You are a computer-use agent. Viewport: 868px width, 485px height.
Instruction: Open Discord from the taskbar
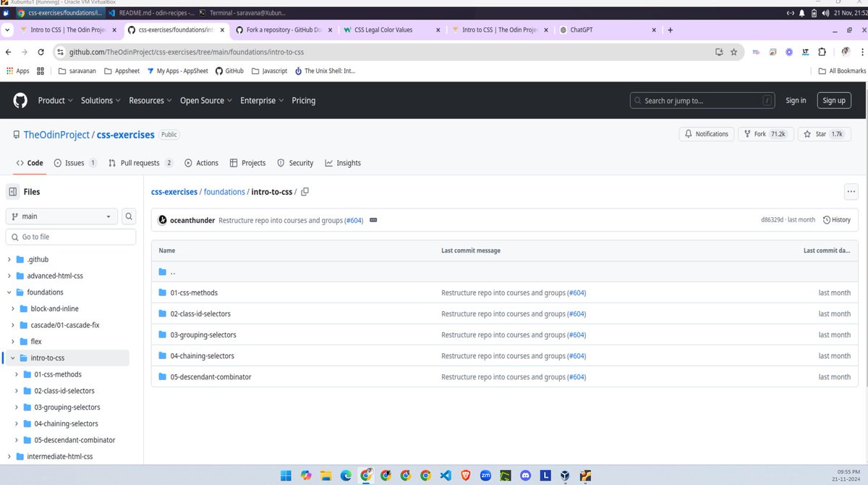click(524, 476)
